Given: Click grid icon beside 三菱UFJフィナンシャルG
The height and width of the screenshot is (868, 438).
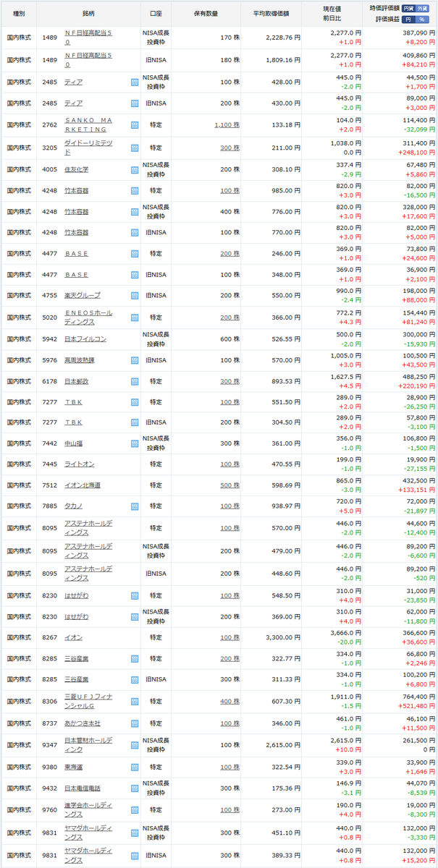Looking at the screenshot, I should point(135,702).
